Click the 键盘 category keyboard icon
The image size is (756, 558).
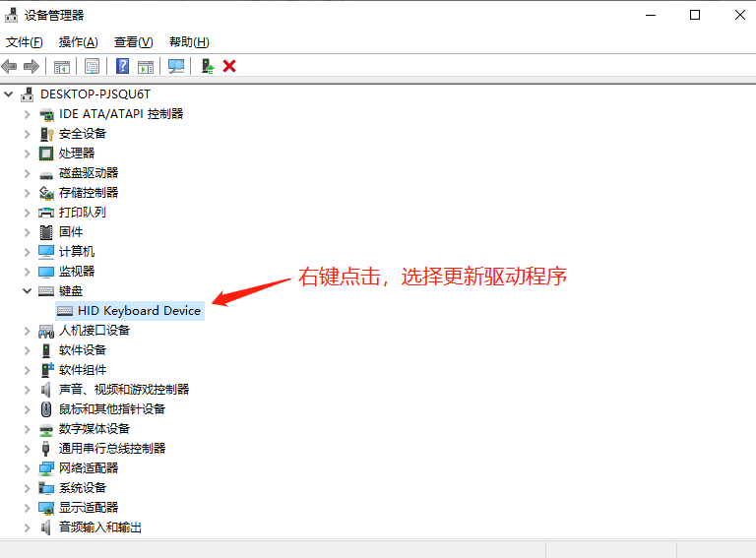[46, 291]
